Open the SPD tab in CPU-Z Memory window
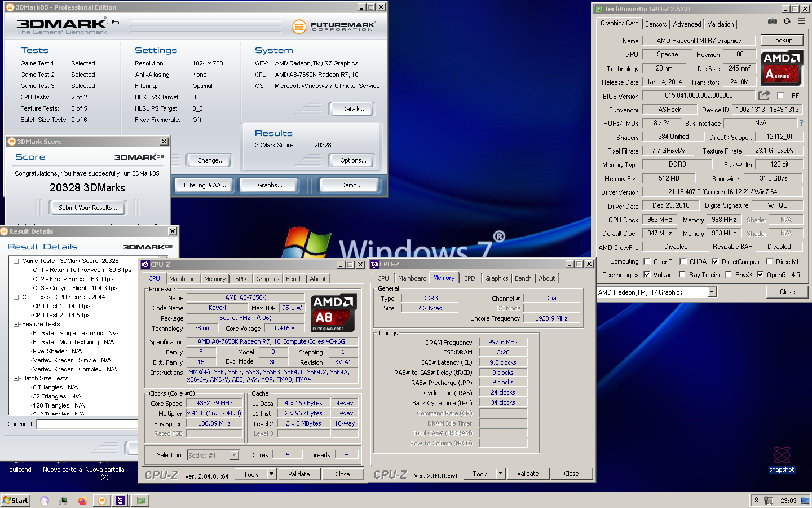 point(469,278)
